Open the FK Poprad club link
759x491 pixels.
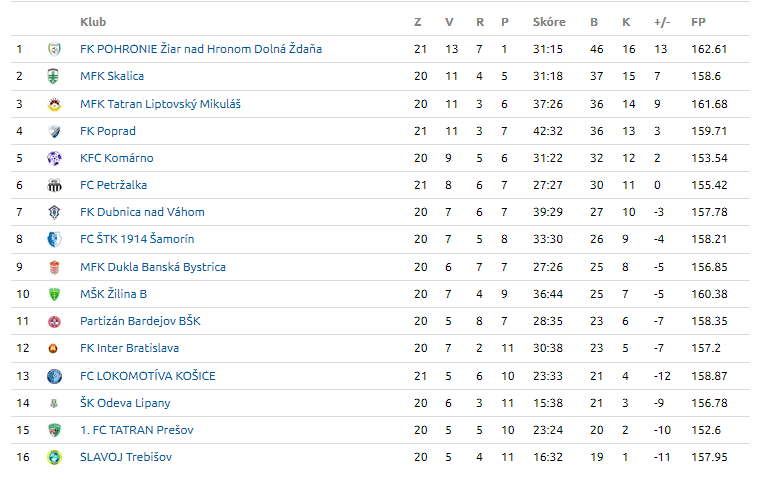[107, 131]
